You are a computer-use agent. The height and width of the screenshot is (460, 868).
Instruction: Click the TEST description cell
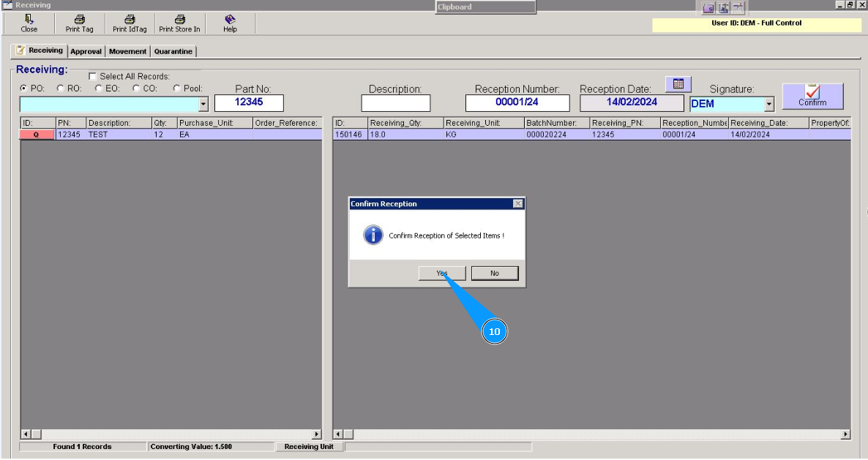point(119,135)
